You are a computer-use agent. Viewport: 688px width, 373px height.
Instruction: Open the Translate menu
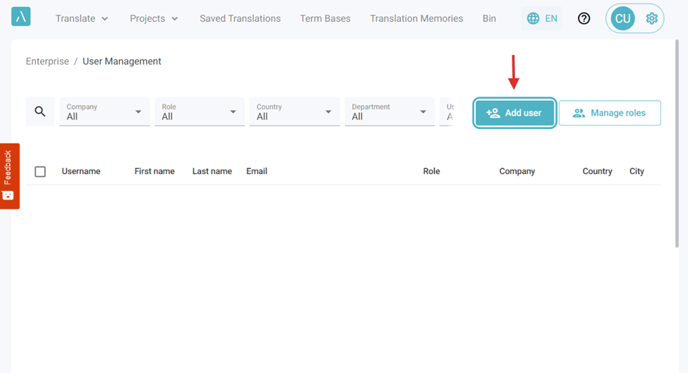tap(82, 18)
